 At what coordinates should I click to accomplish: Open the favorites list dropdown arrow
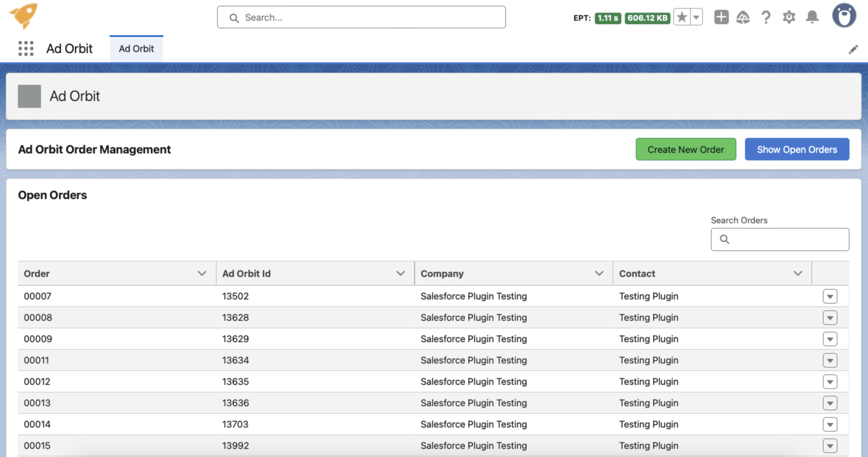[x=696, y=17]
